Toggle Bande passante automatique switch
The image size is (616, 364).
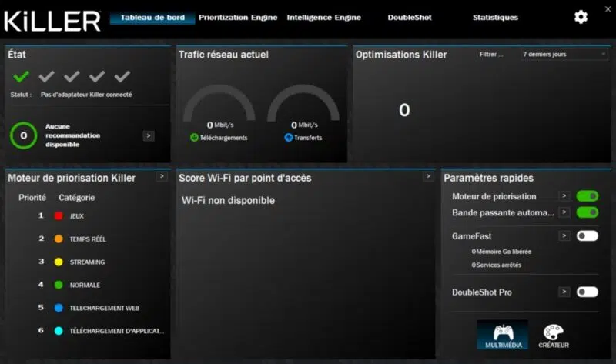coord(588,212)
